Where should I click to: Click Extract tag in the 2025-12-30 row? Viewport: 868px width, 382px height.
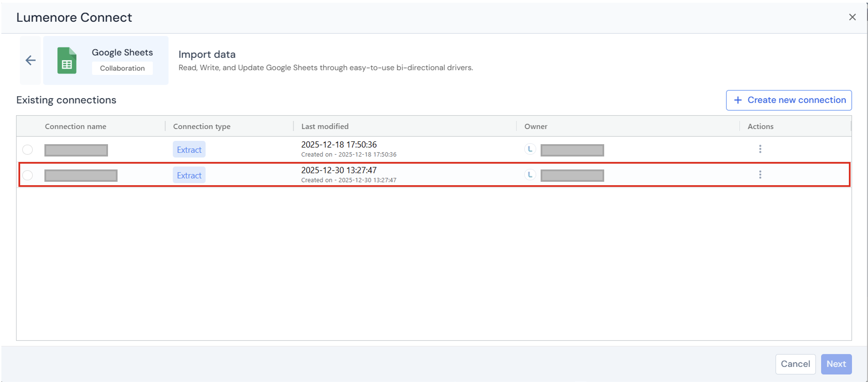tap(189, 175)
